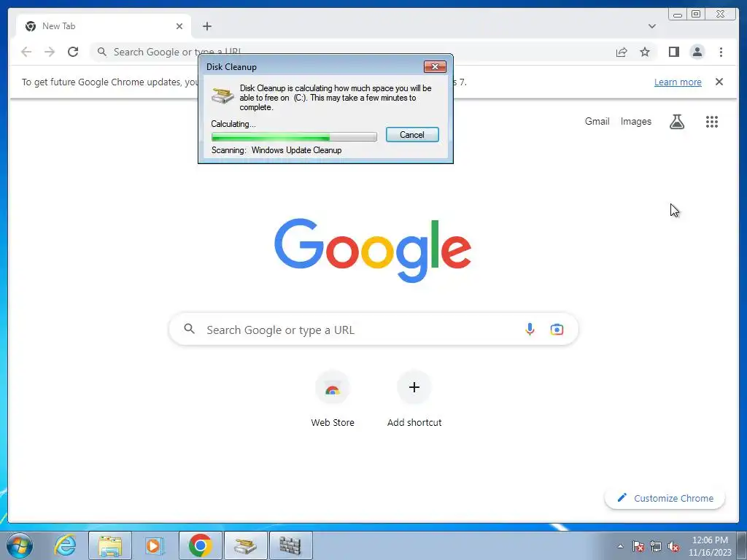
Task: Click the muted volume tray icon
Action: click(x=673, y=546)
